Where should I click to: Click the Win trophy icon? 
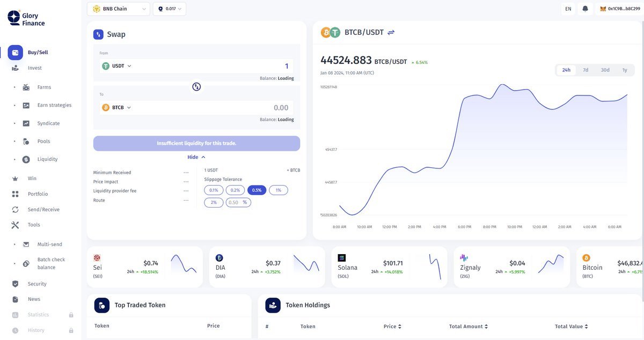[x=15, y=179]
